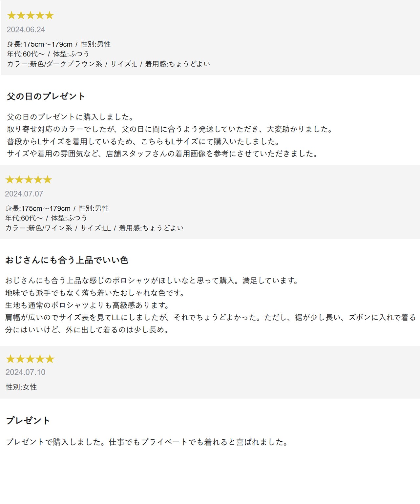The width and height of the screenshot is (420, 504).
Task: Click the first star of the 2024.07.10 review
Action: coord(10,359)
